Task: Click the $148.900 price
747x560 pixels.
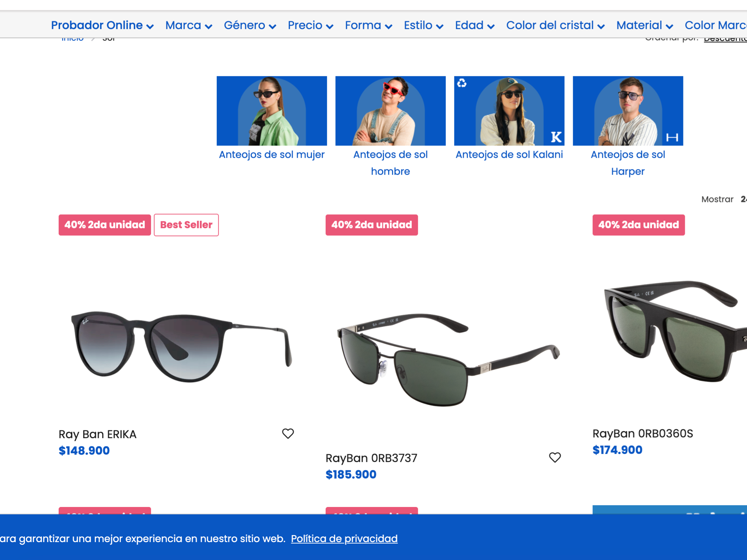Action: coord(84,450)
